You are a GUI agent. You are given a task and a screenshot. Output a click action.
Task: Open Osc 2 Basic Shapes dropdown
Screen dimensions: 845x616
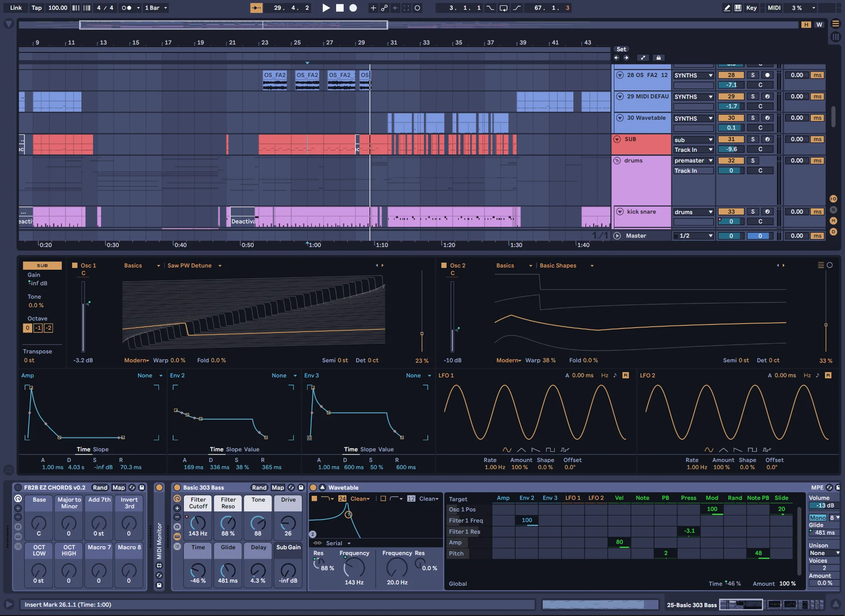click(x=566, y=265)
